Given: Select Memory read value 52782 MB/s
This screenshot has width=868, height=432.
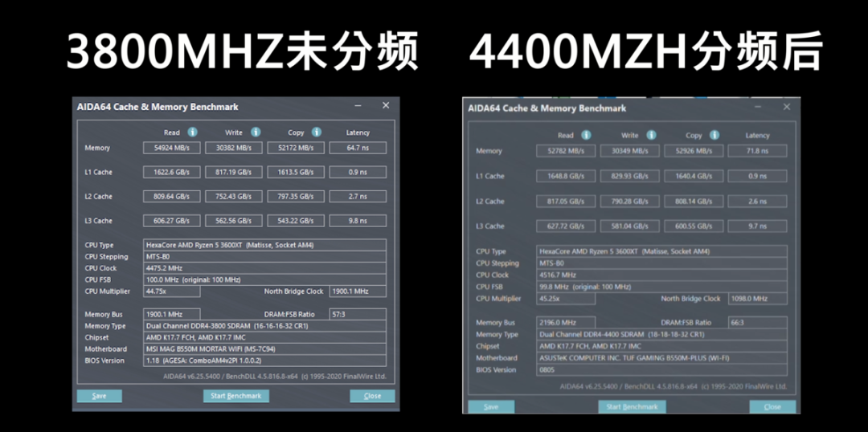Looking at the screenshot, I should [x=566, y=151].
